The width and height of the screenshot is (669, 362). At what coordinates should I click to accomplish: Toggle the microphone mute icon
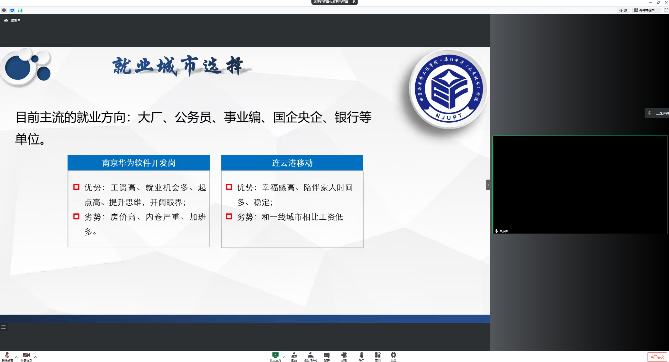(x=7, y=356)
